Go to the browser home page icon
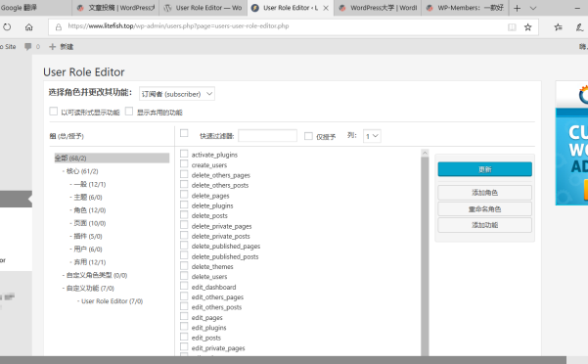 coord(29,27)
